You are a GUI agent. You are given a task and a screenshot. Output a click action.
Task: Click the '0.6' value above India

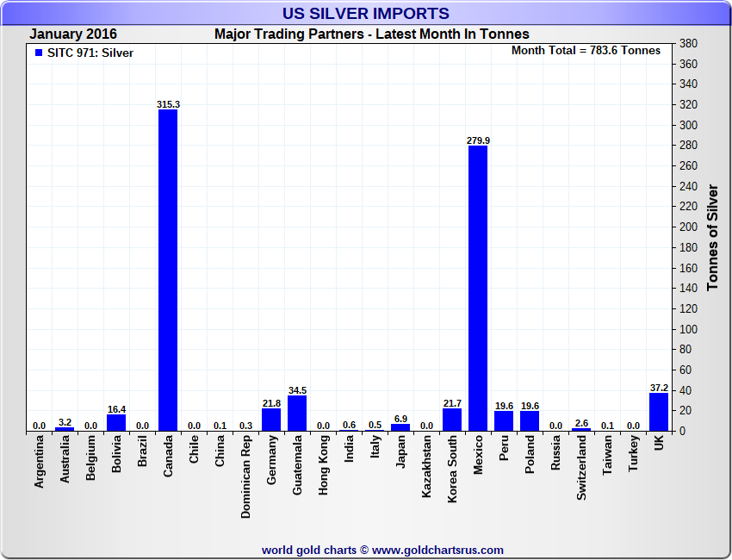tap(349, 425)
